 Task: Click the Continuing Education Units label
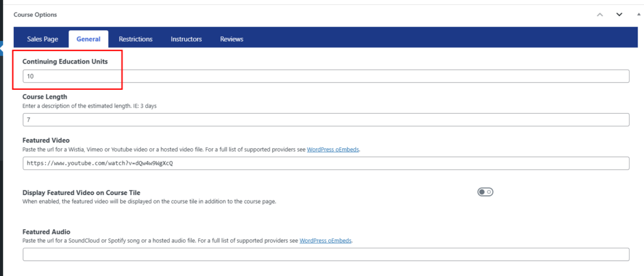coord(65,61)
